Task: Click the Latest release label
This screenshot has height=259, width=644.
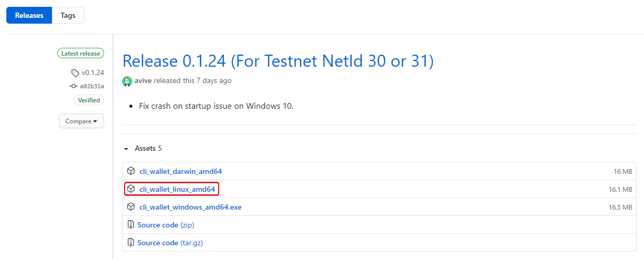Action: (x=81, y=53)
